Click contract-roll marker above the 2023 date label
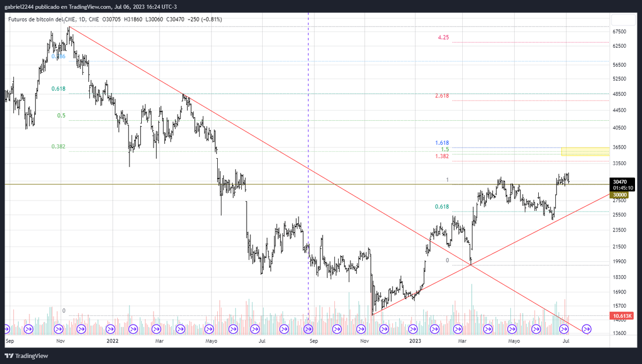 (412, 329)
